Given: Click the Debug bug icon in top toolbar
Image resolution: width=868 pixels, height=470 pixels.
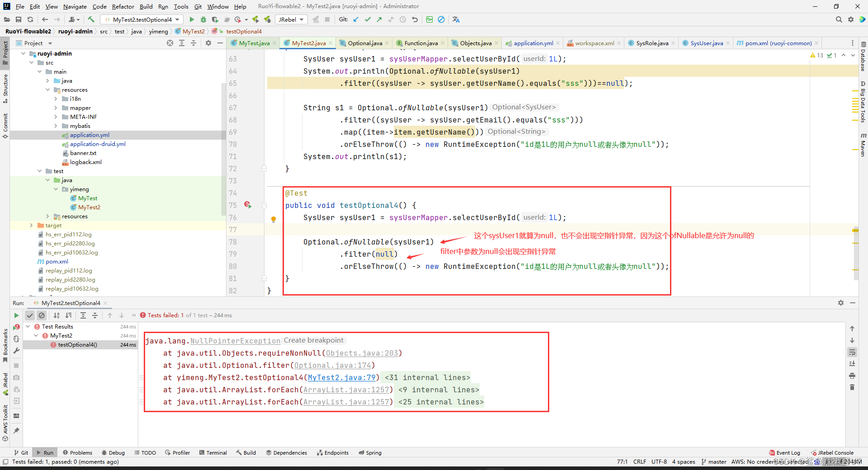Looking at the screenshot, I should pos(203,19).
